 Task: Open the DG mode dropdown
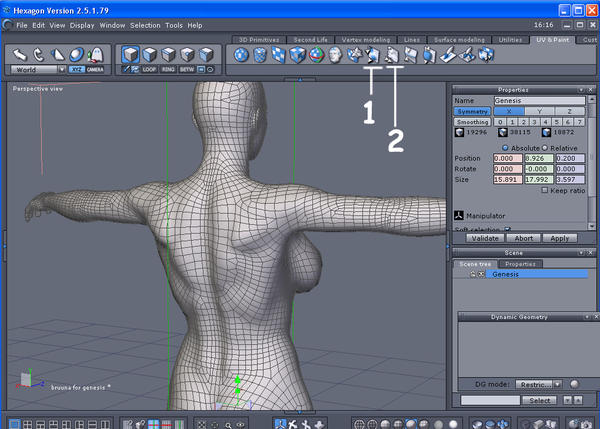click(535, 383)
